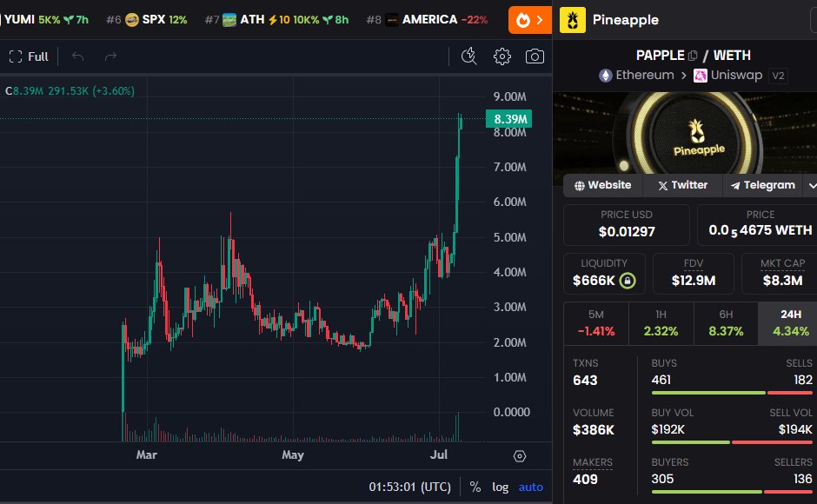Click the Pineapple token logo icon
817x504 pixels.
(573, 20)
